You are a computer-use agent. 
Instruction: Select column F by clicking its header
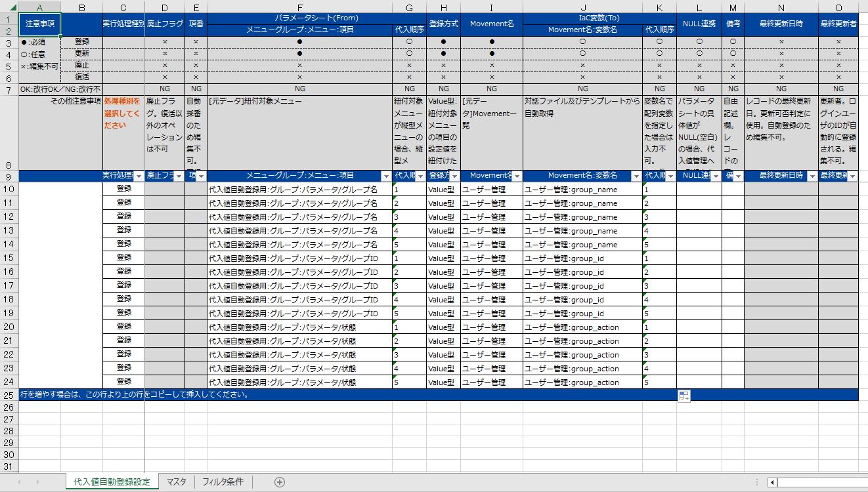[x=299, y=7]
